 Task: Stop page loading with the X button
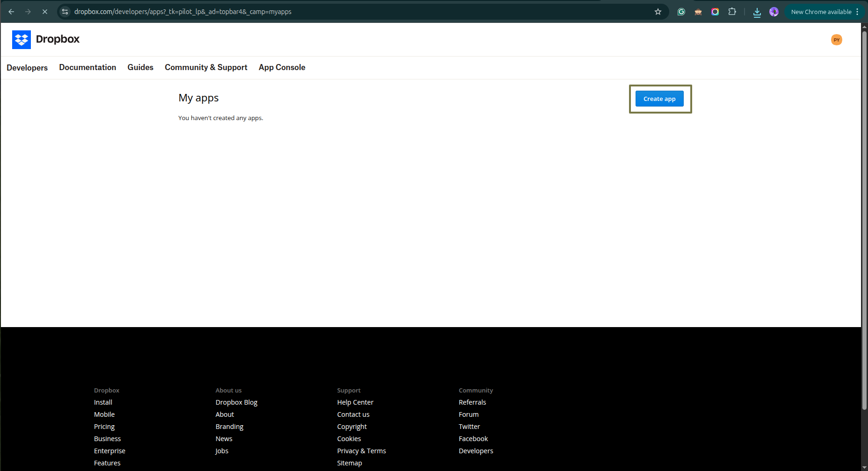[45, 12]
